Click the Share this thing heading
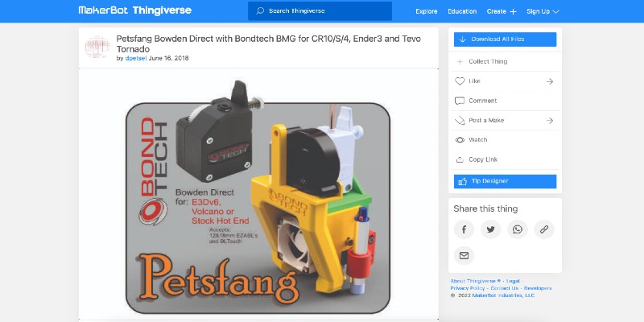 (x=485, y=208)
